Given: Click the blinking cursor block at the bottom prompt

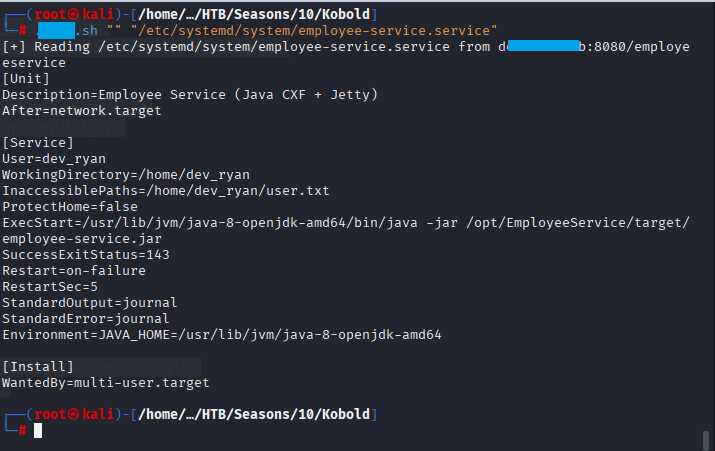Looking at the screenshot, I should (x=38, y=430).
